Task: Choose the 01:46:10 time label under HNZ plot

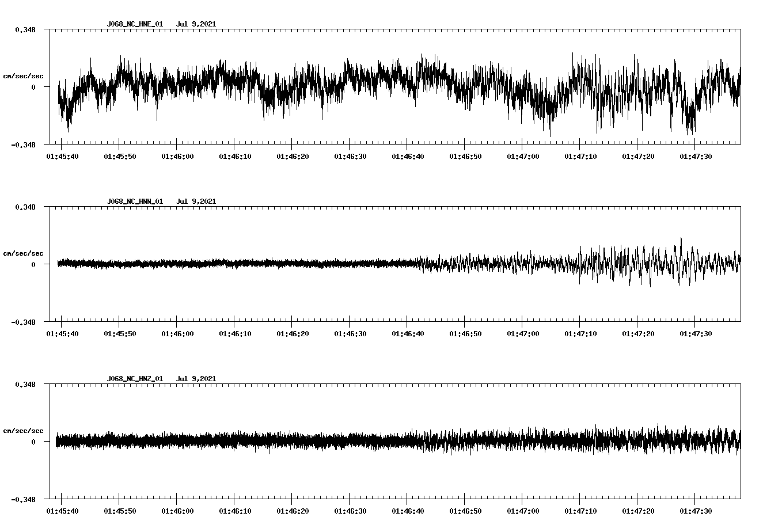Action: point(235,511)
